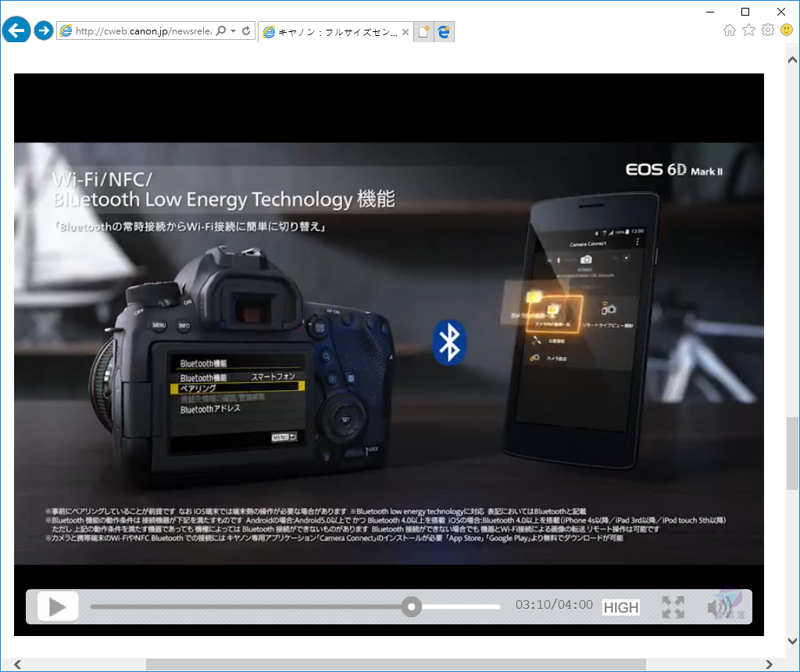Click the vertical scrollbar down arrow
This screenshot has height=672, width=800.
[x=792, y=641]
